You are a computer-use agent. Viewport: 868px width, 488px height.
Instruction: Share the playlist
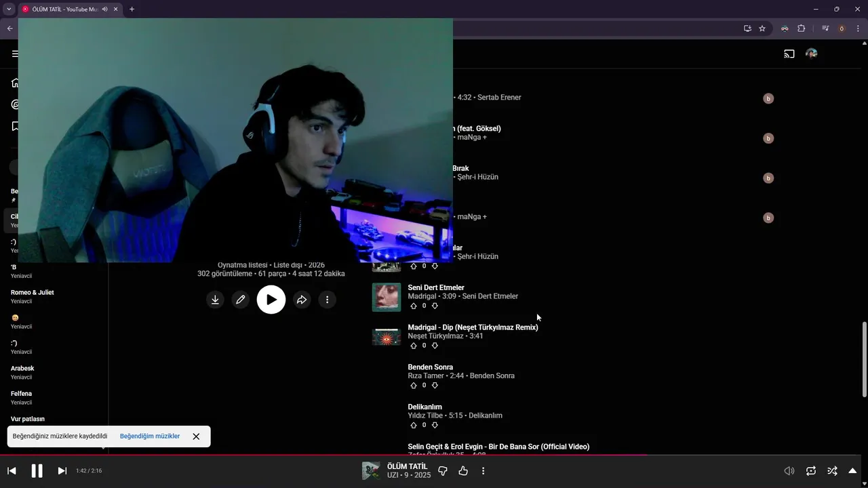pyautogui.click(x=302, y=300)
